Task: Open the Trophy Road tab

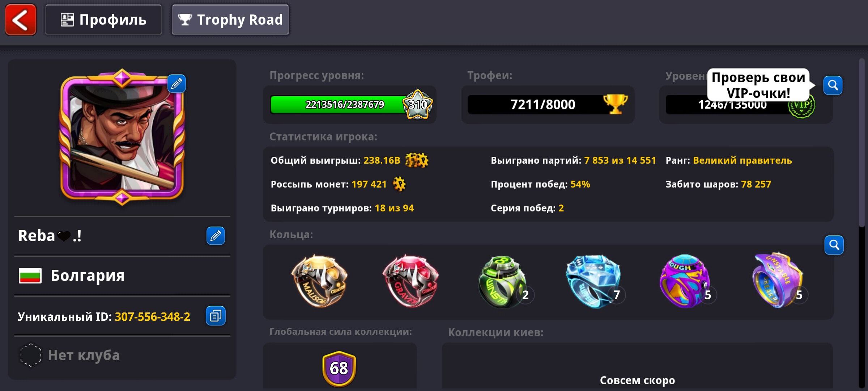Action: pos(230,20)
